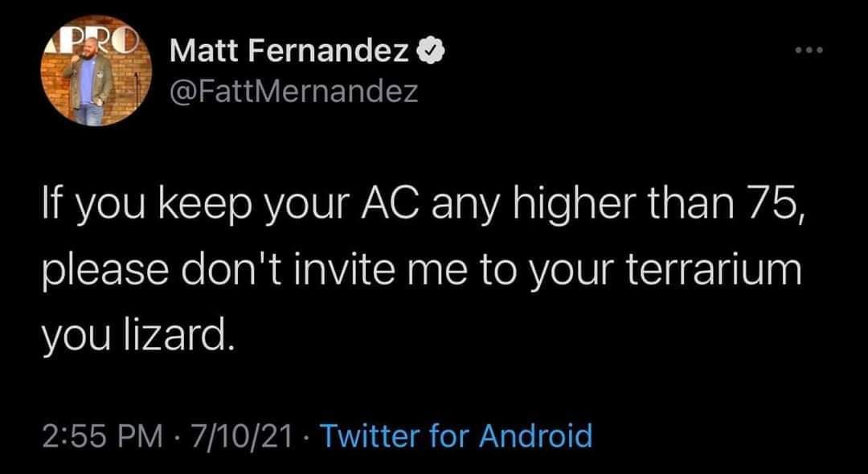Image resolution: width=868 pixels, height=474 pixels.
Task: Open the three-dot more options menu
Action: [809, 51]
